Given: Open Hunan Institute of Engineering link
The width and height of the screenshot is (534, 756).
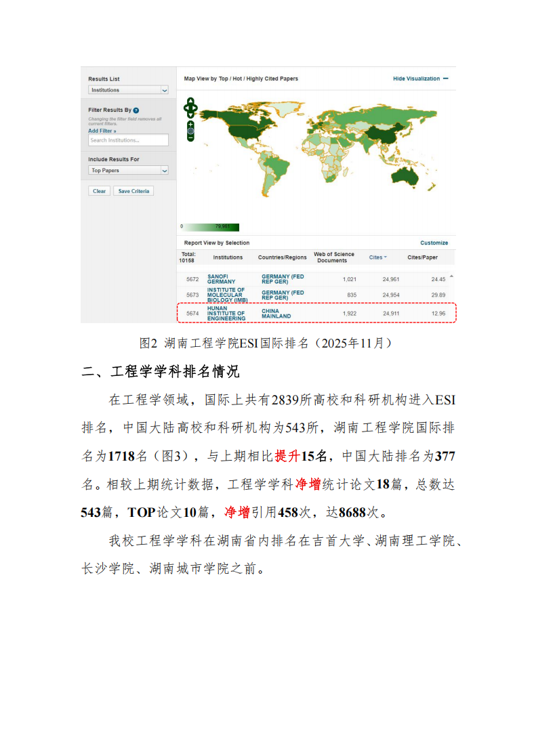Looking at the screenshot, I should [x=226, y=313].
